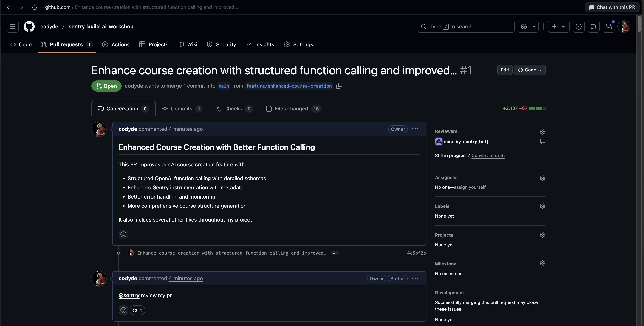Add reaction to the @sentry review comment
The width and height of the screenshot is (644, 326).
point(123,310)
